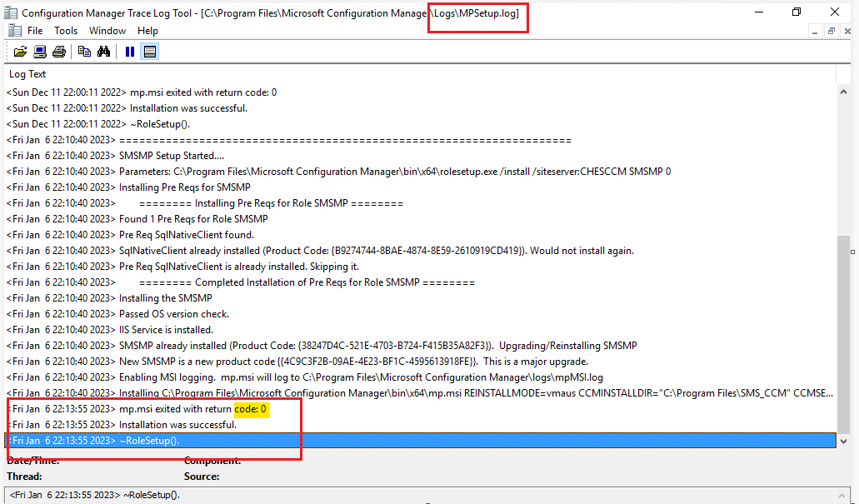Restore the inner log document window
This screenshot has height=504, width=859.
(x=831, y=32)
